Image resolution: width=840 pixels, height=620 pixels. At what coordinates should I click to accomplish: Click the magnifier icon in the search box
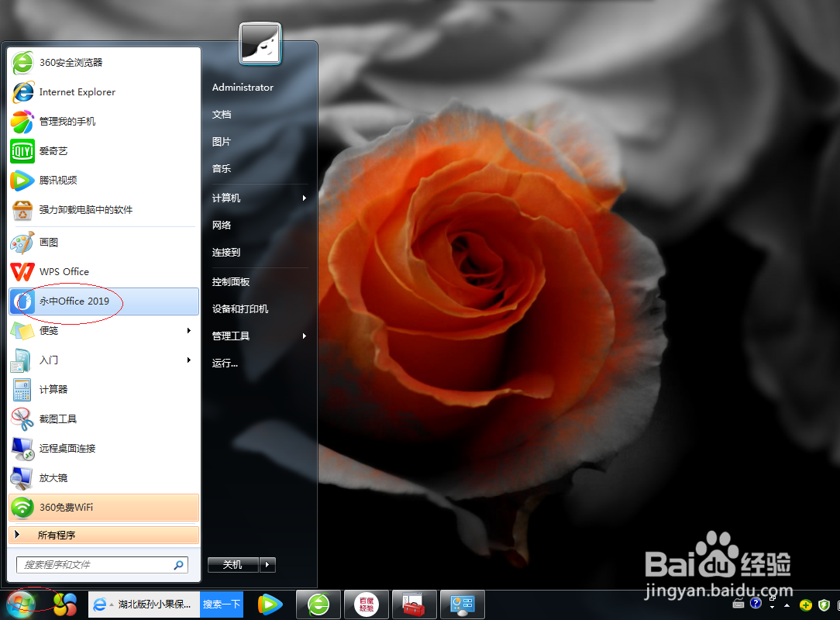click(x=178, y=565)
